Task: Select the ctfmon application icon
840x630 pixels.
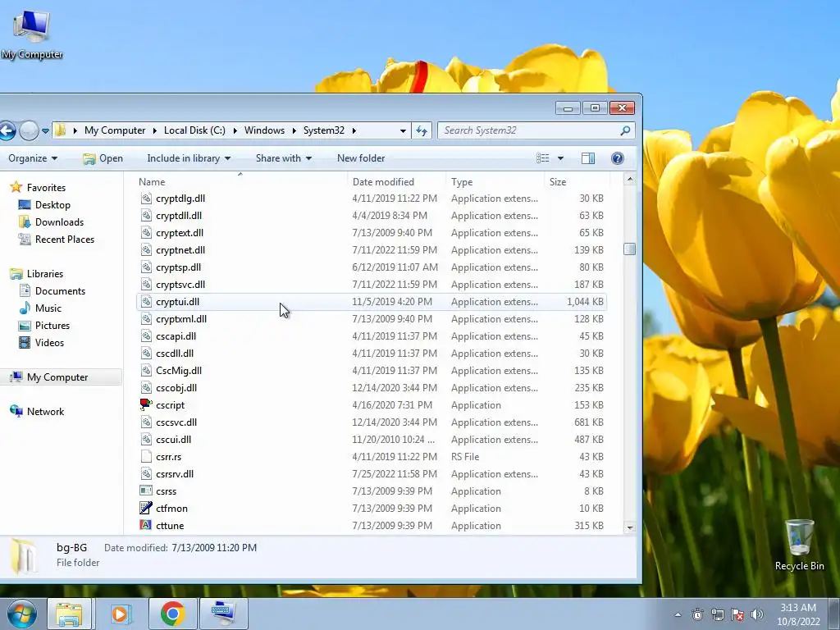Action: click(146, 508)
